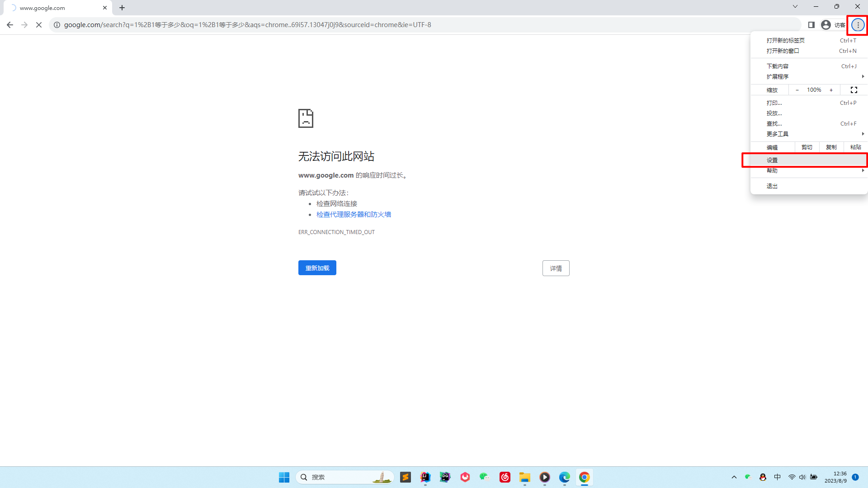Click the sad page error icon
Image resolution: width=868 pixels, height=488 pixels.
pos(306,118)
